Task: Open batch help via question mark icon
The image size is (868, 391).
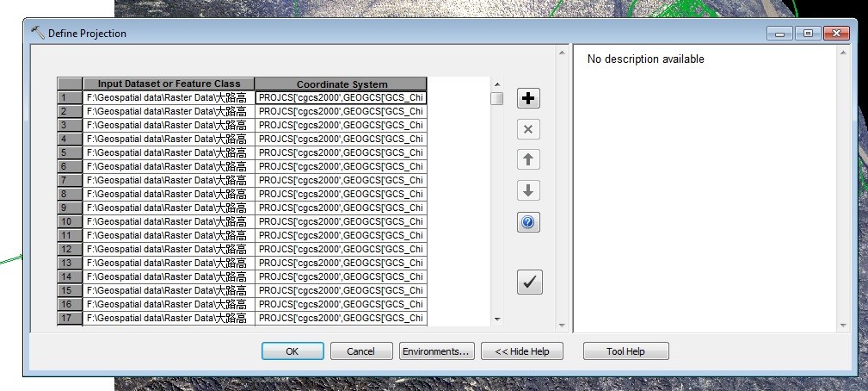Action: click(x=528, y=222)
